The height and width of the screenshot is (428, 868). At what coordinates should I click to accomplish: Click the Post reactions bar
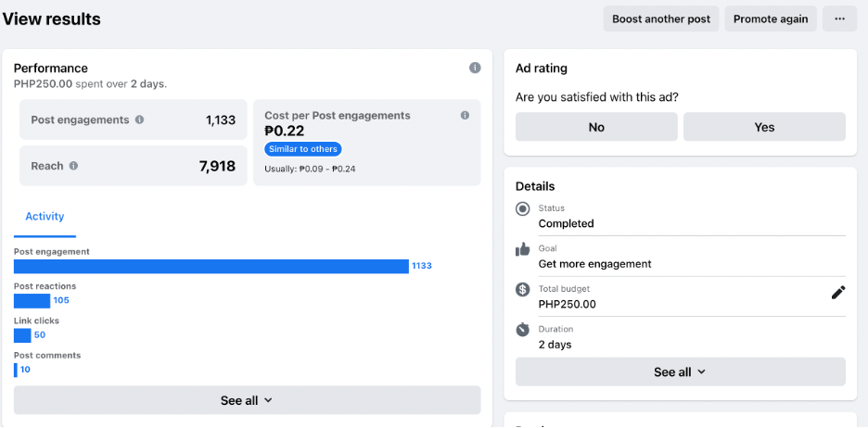[32, 300]
